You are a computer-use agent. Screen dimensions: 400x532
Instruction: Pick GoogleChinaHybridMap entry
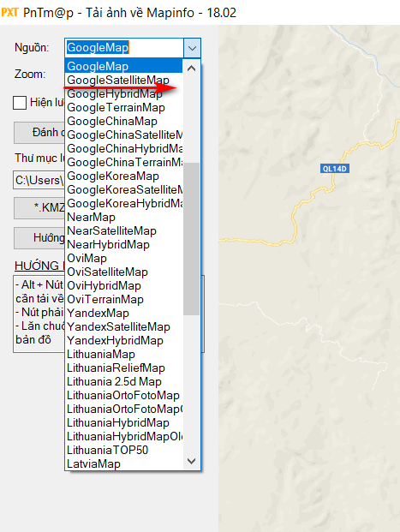click(124, 148)
